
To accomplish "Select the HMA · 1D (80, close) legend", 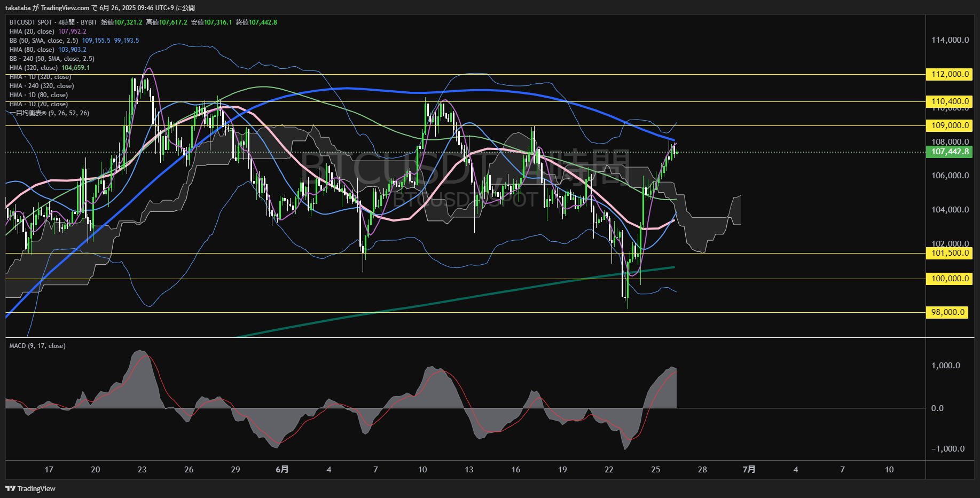I will [x=38, y=95].
